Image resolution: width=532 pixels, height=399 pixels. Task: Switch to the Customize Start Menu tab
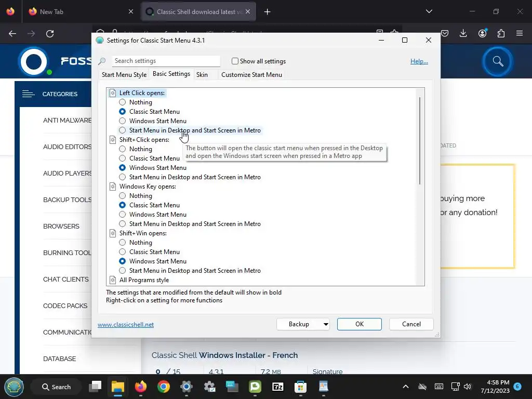[x=252, y=75]
